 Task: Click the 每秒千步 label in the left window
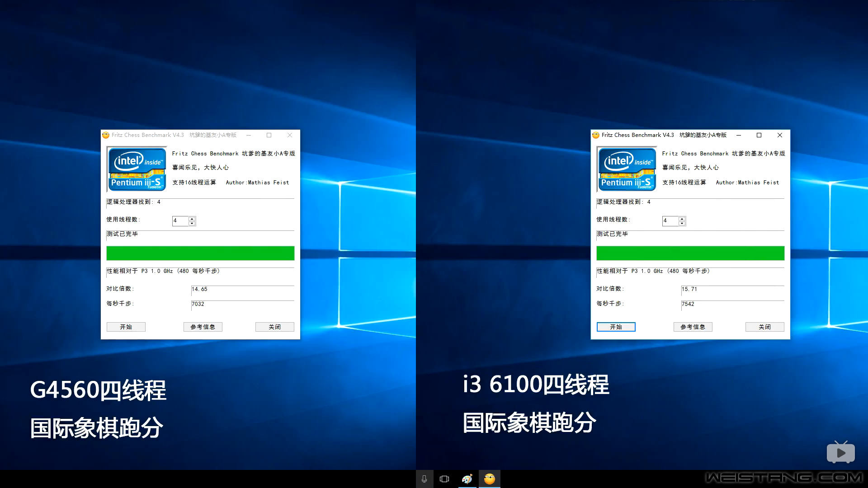pyautogui.click(x=120, y=304)
